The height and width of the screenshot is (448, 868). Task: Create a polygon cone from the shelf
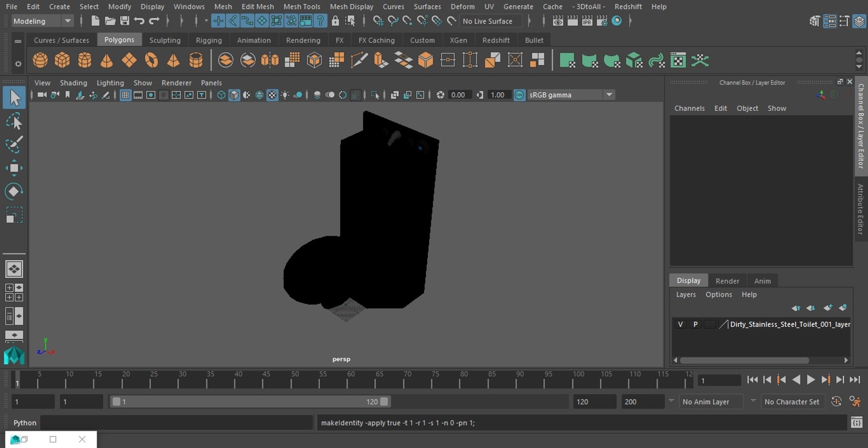[x=107, y=60]
